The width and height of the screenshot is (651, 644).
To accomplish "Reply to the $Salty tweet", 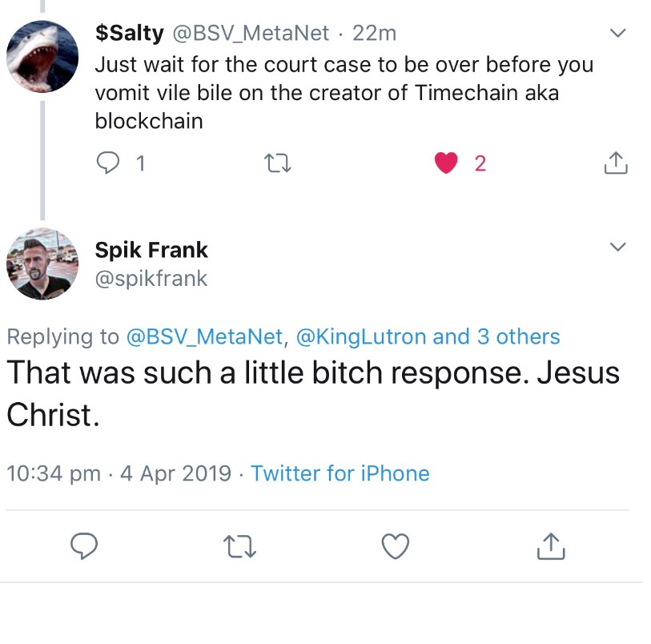I will click(107, 163).
